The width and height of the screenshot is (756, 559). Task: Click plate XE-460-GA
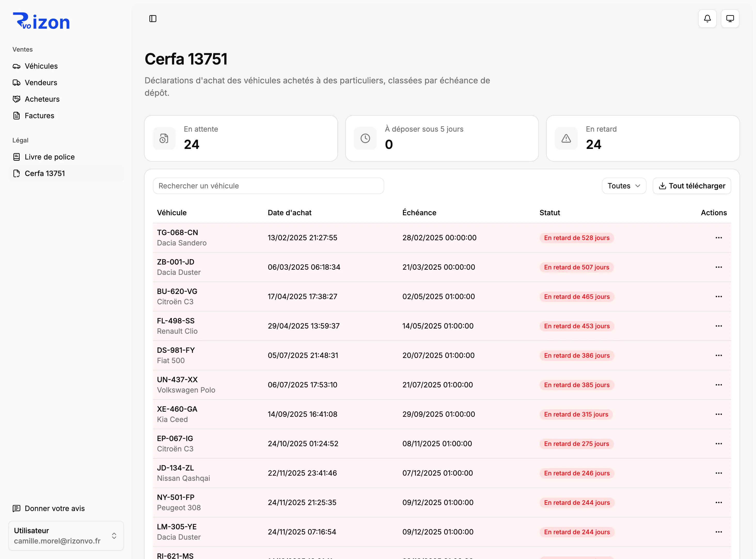[x=177, y=409]
